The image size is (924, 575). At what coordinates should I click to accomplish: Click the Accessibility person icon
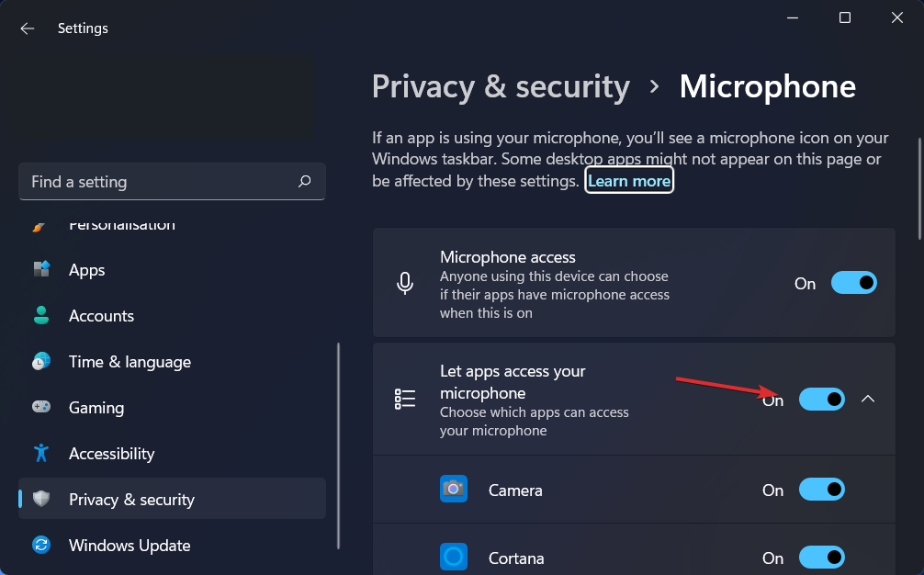click(41, 453)
